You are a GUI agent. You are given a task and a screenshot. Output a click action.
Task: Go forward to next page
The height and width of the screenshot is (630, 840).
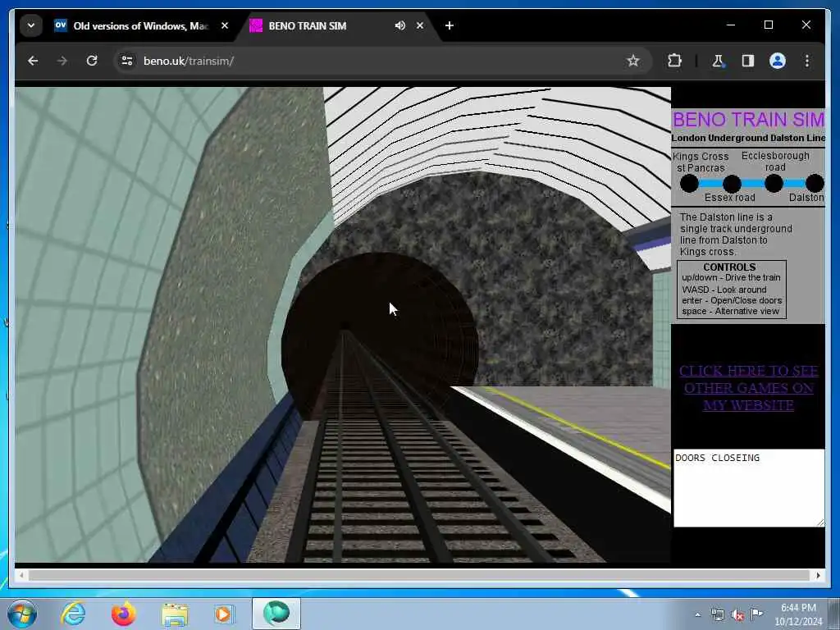click(x=62, y=61)
